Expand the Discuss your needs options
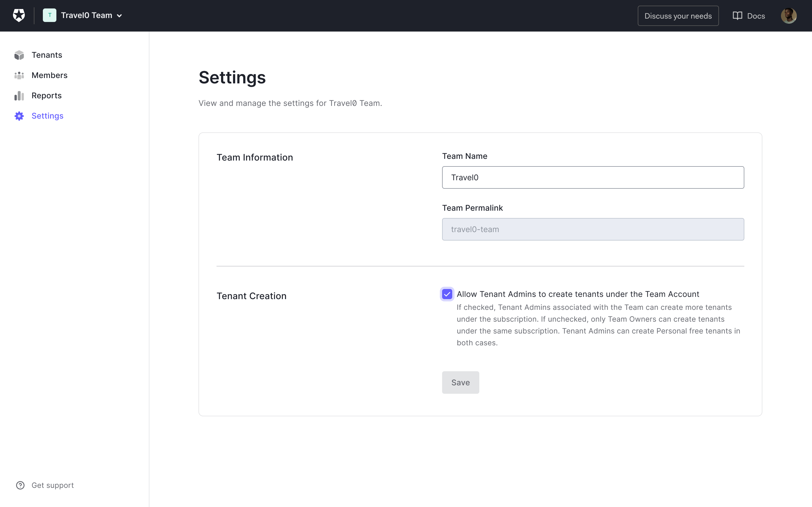Screen dimensions: 812x507 (x=678, y=15)
